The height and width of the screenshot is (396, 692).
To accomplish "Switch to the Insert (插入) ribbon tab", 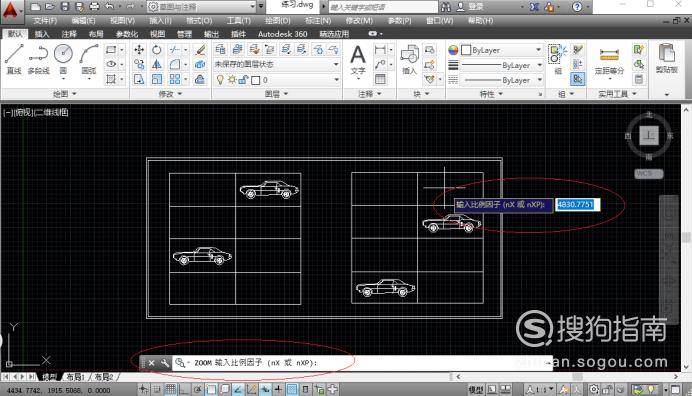I will coord(42,34).
